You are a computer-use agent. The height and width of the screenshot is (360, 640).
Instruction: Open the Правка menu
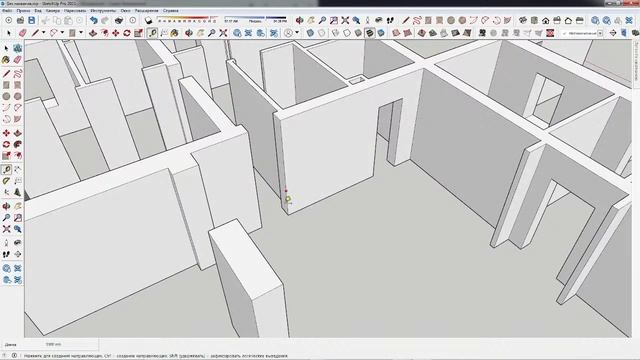[x=23, y=11]
